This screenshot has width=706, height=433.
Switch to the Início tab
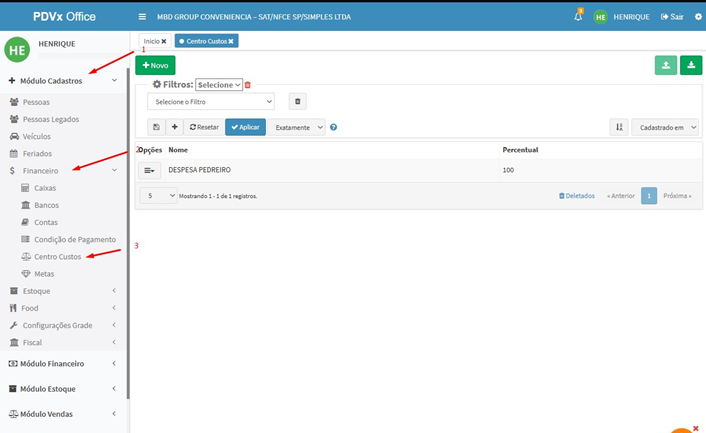click(155, 41)
